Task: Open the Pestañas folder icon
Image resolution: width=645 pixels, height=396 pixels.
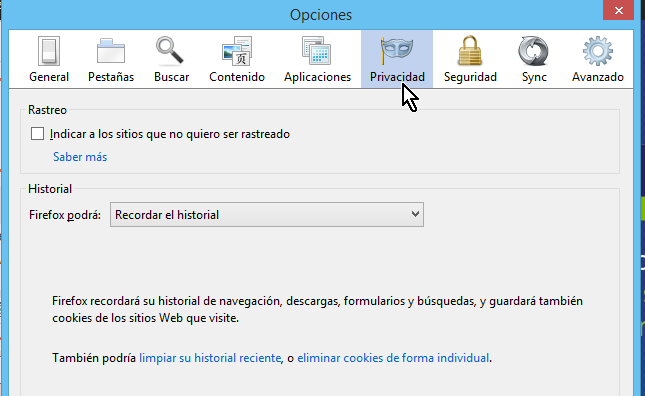Action: point(111,51)
